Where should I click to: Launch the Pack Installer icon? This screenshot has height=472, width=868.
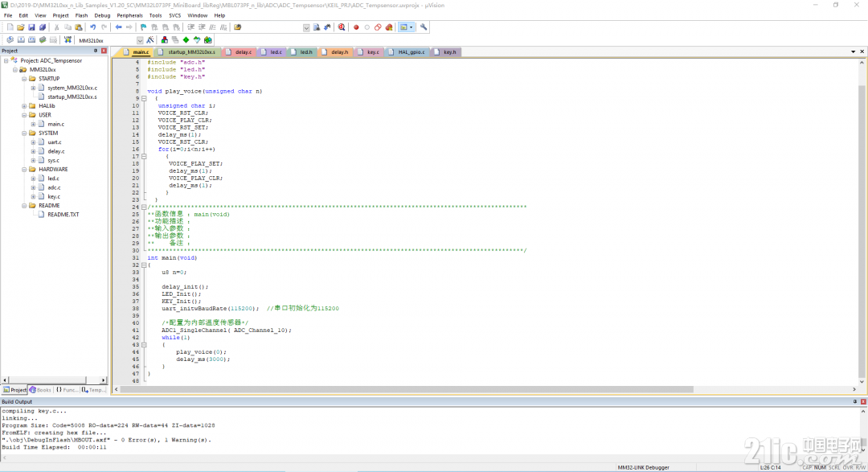pos(207,40)
